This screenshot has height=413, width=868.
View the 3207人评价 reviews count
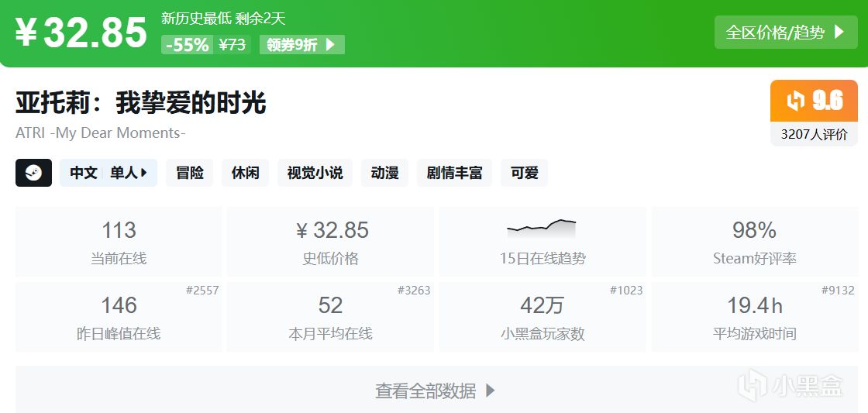point(814,135)
